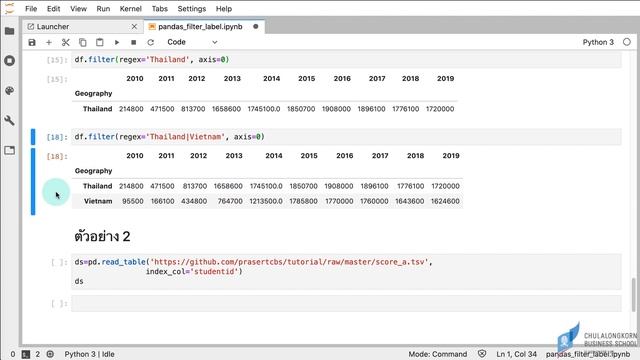The width and height of the screenshot is (640, 360).
Task: Open the Notebook Tools wrench panel
Action: coord(9,120)
